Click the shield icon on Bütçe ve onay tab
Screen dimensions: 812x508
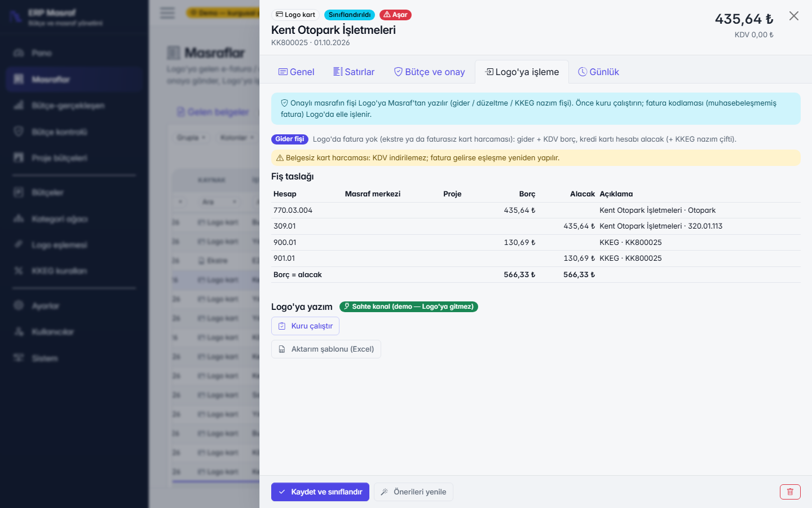point(398,72)
